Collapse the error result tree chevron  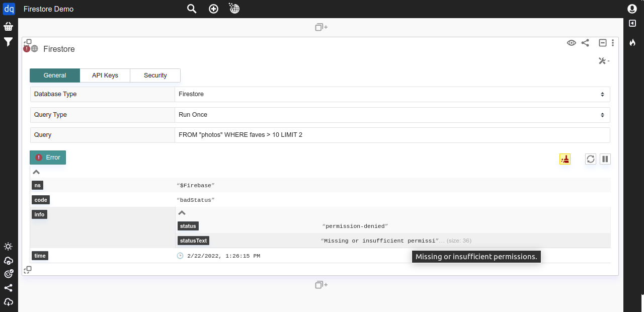click(36, 172)
